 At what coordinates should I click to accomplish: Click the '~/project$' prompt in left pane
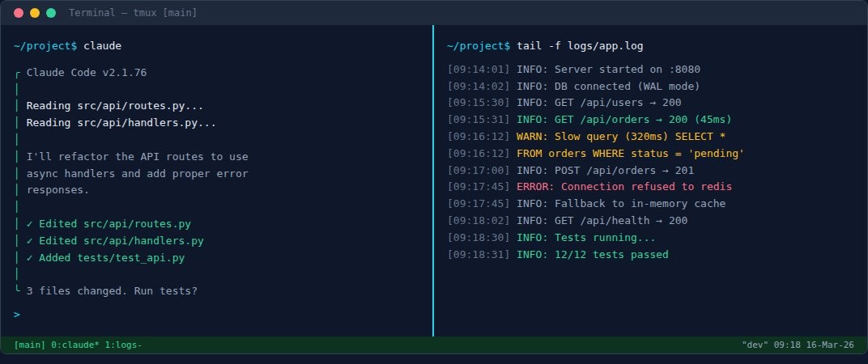pyautogui.click(x=45, y=46)
